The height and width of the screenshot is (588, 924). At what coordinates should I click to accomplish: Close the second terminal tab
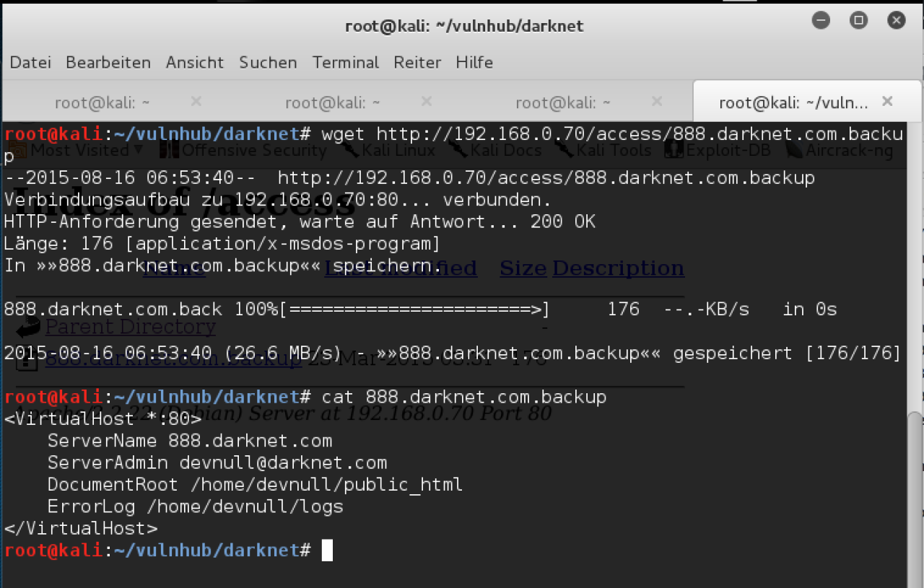coord(426,102)
